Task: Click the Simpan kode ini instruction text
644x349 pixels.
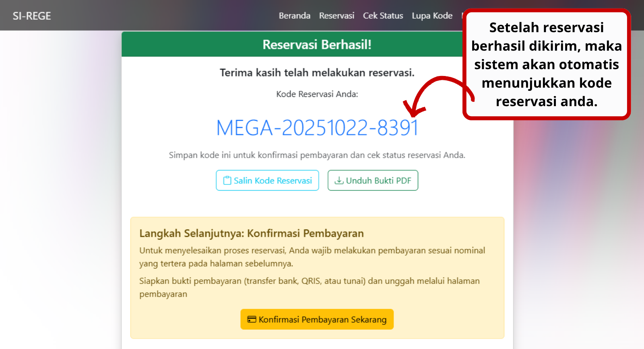Action: tap(317, 155)
